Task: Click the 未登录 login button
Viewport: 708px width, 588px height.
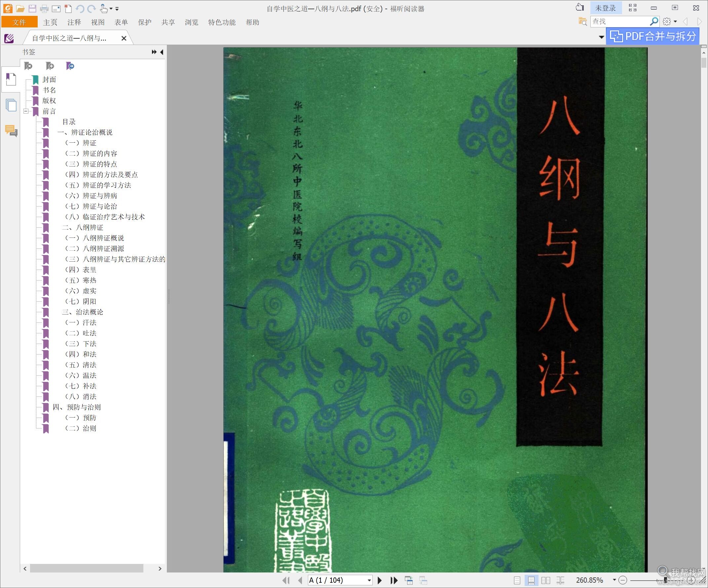Action: (605, 8)
